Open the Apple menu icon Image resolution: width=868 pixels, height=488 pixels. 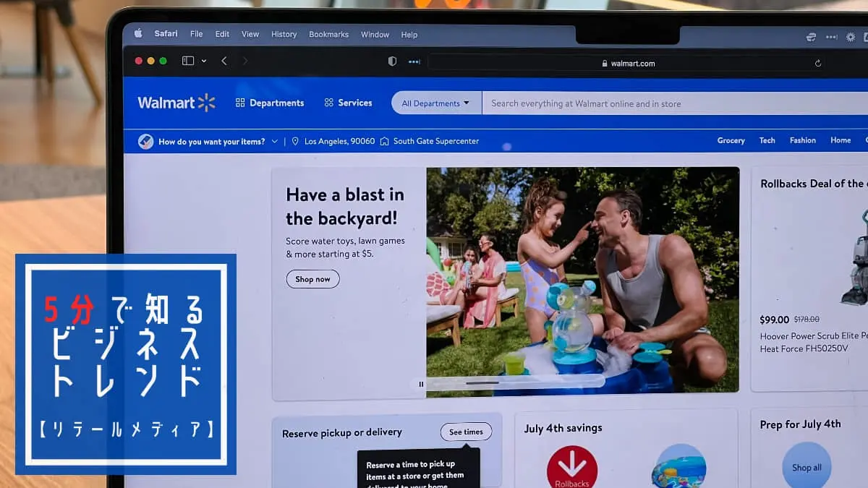pos(138,33)
